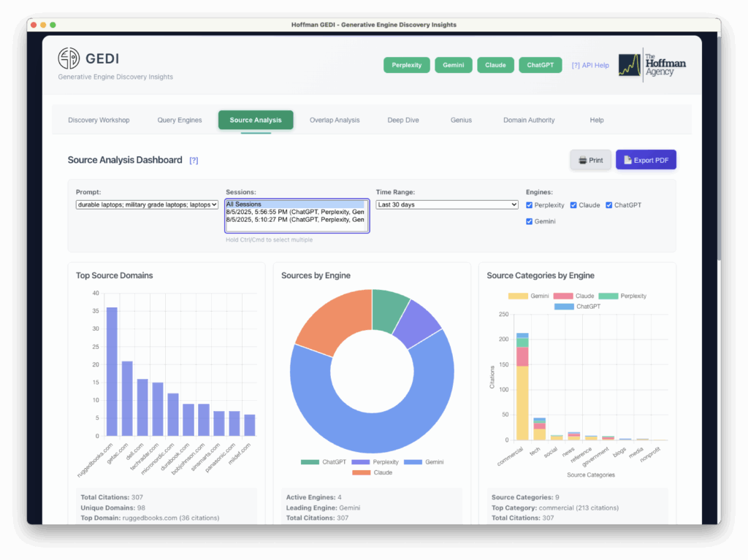
Task: Open the Time Range dropdown
Action: click(x=446, y=204)
